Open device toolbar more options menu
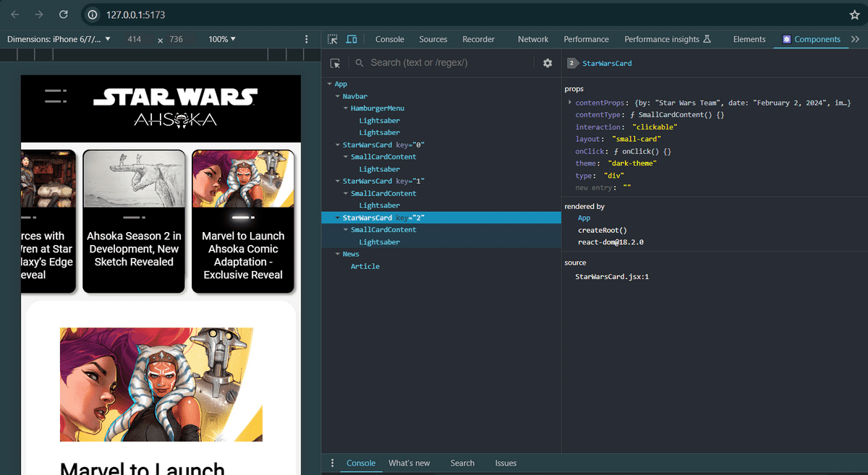Viewport: 868px width, 475px height. pyautogui.click(x=307, y=39)
